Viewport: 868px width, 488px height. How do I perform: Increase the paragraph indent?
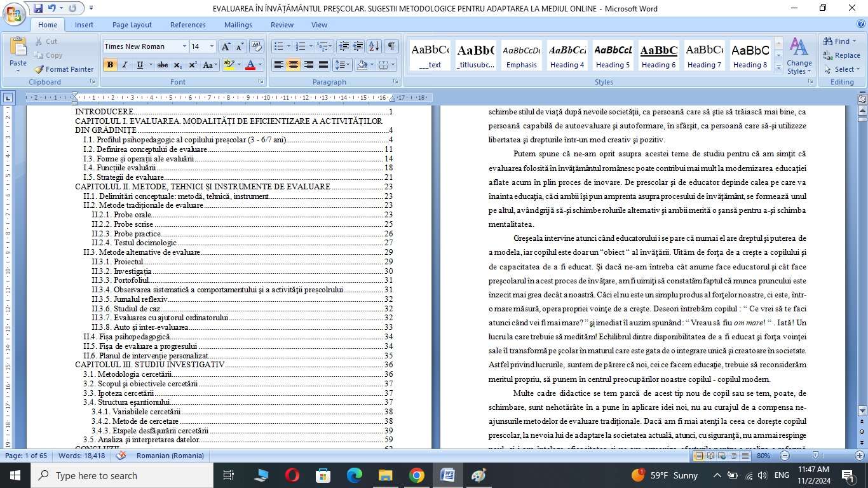(x=358, y=46)
